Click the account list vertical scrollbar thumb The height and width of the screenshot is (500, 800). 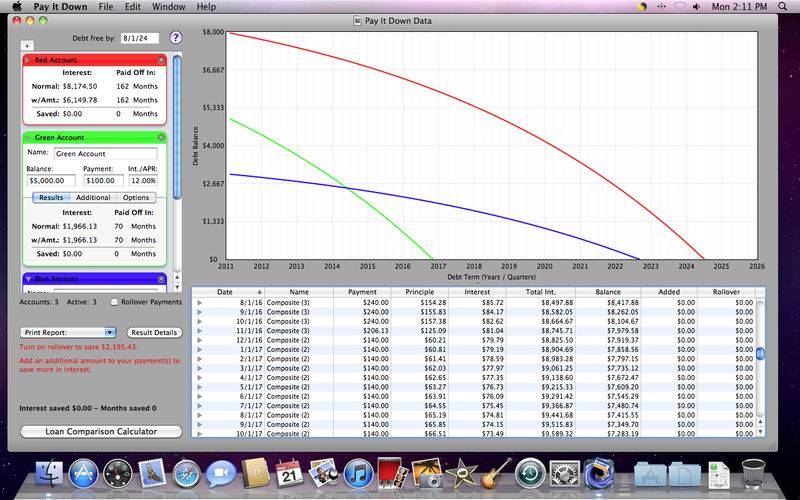(x=177, y=127)
